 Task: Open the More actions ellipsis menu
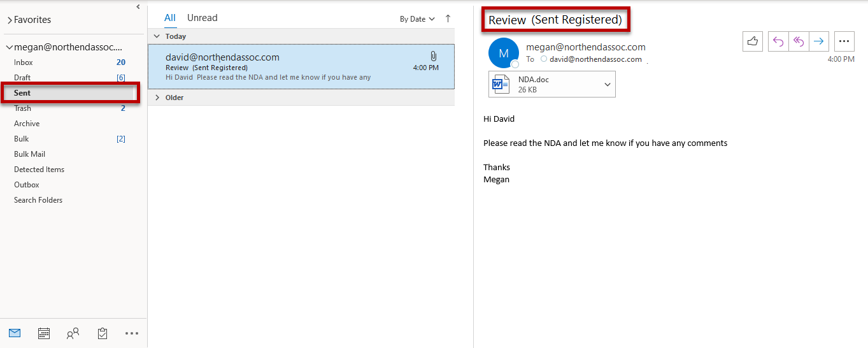(844, 41)
